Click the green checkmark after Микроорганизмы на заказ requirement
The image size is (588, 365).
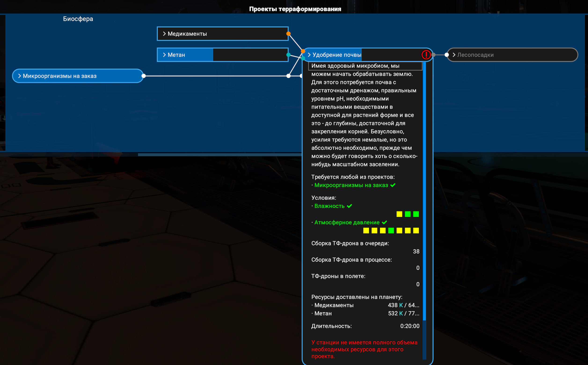(x=393, y=185)
